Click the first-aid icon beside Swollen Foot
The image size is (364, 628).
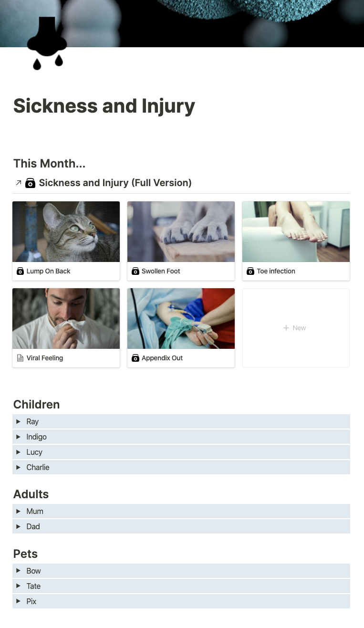click(x=135, y=271)
